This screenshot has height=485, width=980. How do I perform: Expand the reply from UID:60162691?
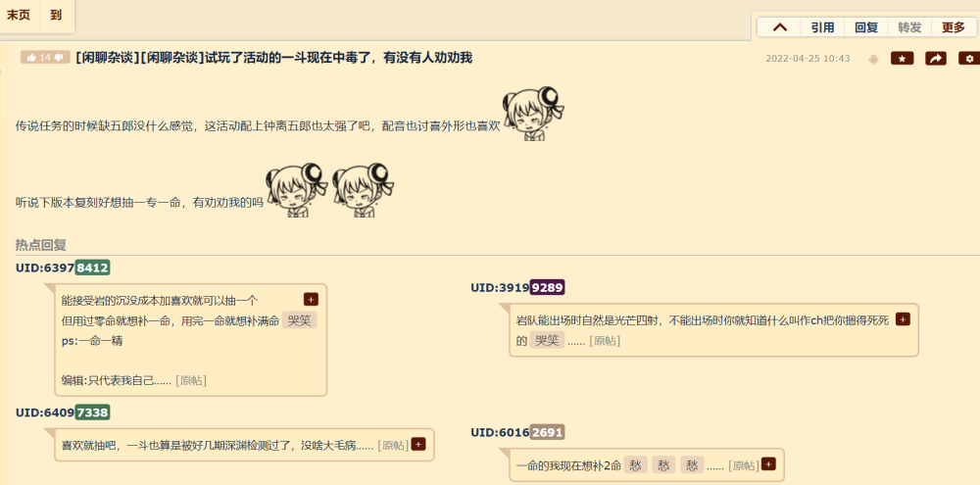768,463
